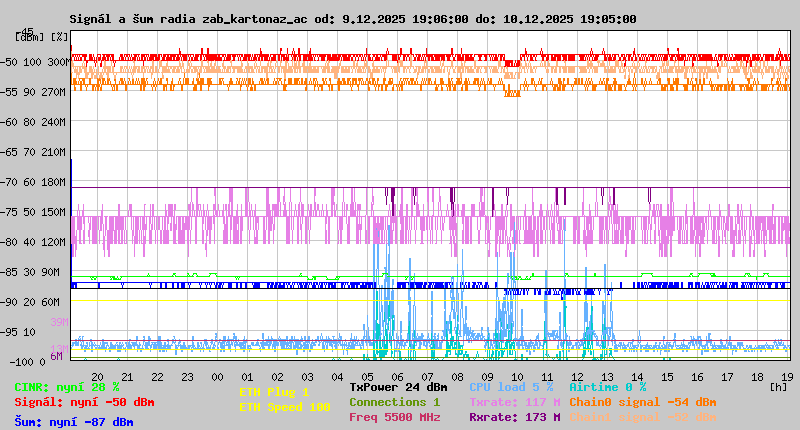Image resolution: width=800 pixels, height=430 pixels.
Task: Select the pink Txrate legend label
Action: click(515, 402)
